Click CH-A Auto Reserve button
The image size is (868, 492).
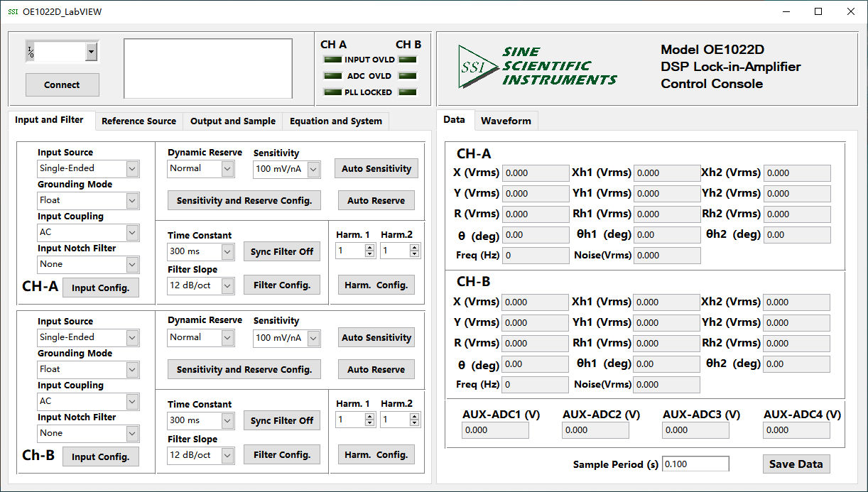point(376,200)
